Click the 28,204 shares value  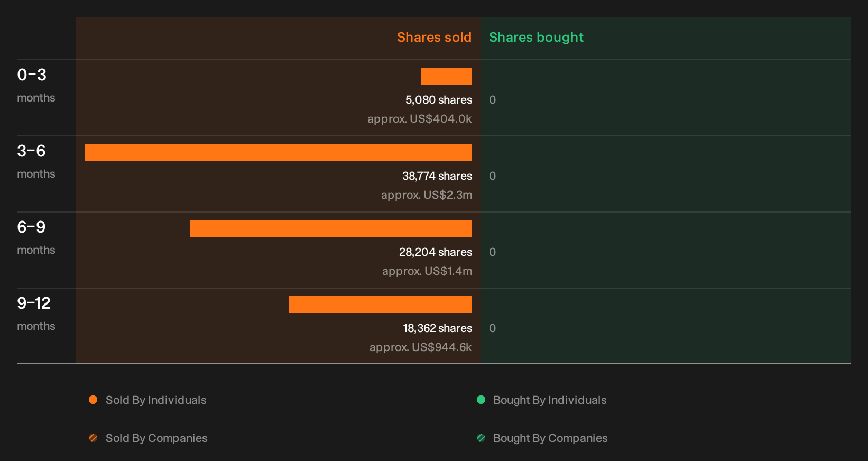(436, 252)
